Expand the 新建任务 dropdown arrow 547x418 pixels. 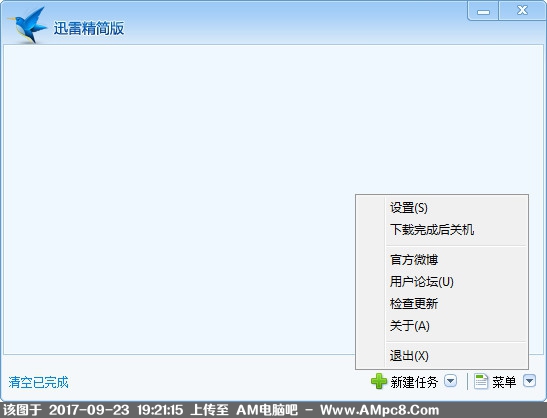click(x=450, y=381)
